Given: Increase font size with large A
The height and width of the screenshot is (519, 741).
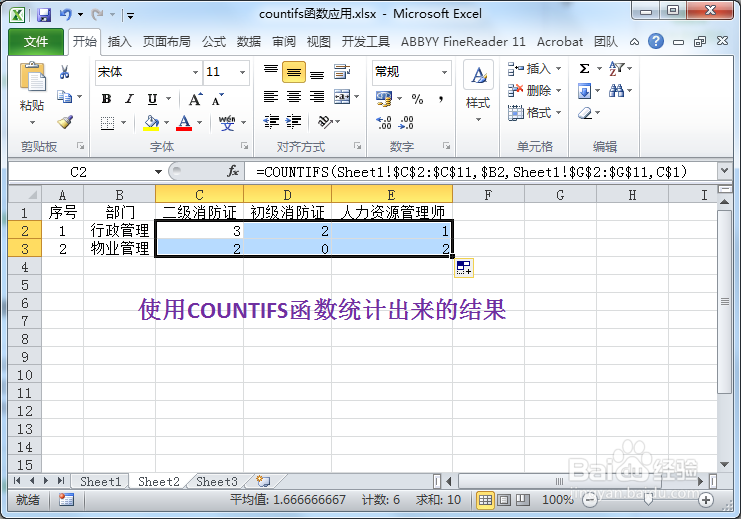Looking at the screenshot, I should (x=195, y=99).
